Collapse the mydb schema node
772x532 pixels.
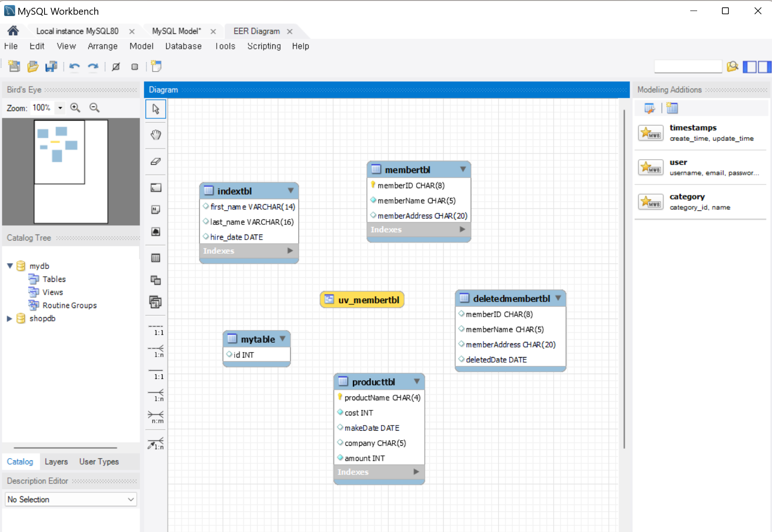click(x=10, y=266)
